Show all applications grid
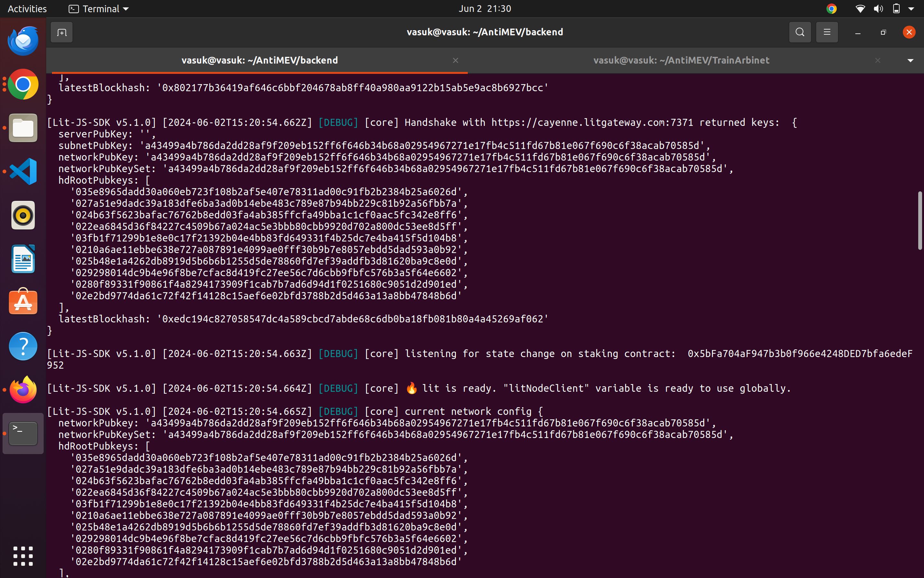 click(x=23, y=556)
